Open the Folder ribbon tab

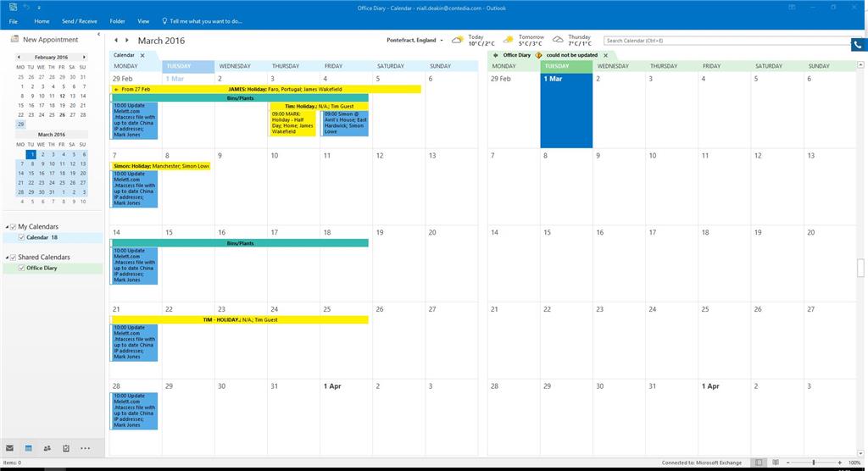pos(117,21)
